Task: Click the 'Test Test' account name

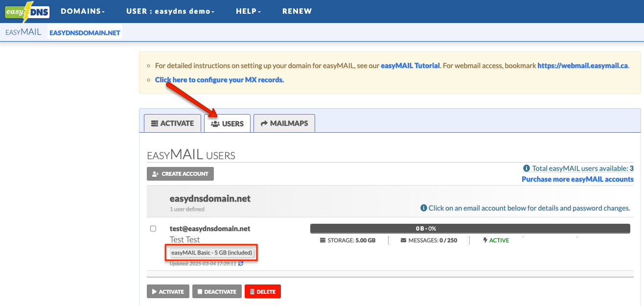Action: (x=185, y=239)
